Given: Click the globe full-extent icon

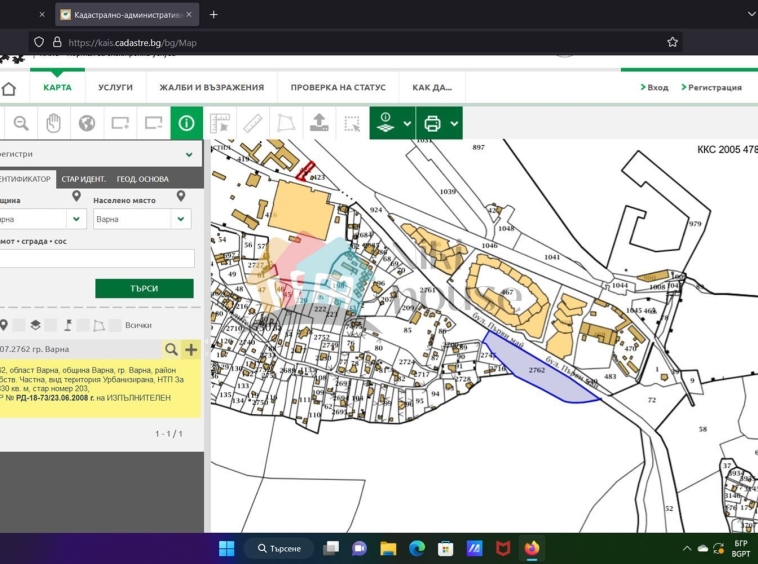Looking at the screenshot, I should [87, 123].
